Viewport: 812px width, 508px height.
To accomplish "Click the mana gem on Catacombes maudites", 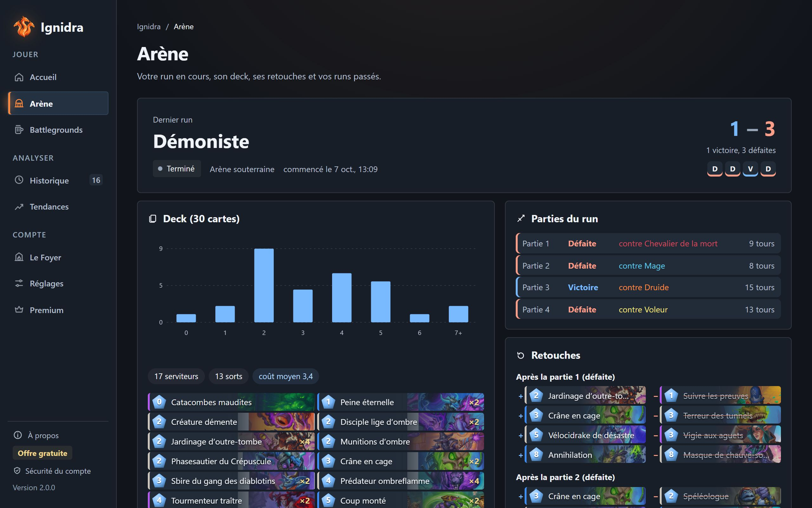I will point(159,402).
